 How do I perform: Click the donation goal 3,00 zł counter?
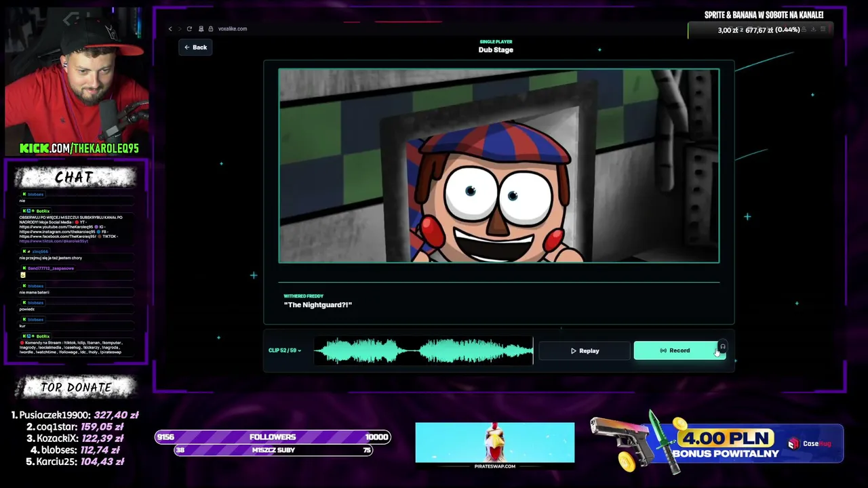point(759,30)
